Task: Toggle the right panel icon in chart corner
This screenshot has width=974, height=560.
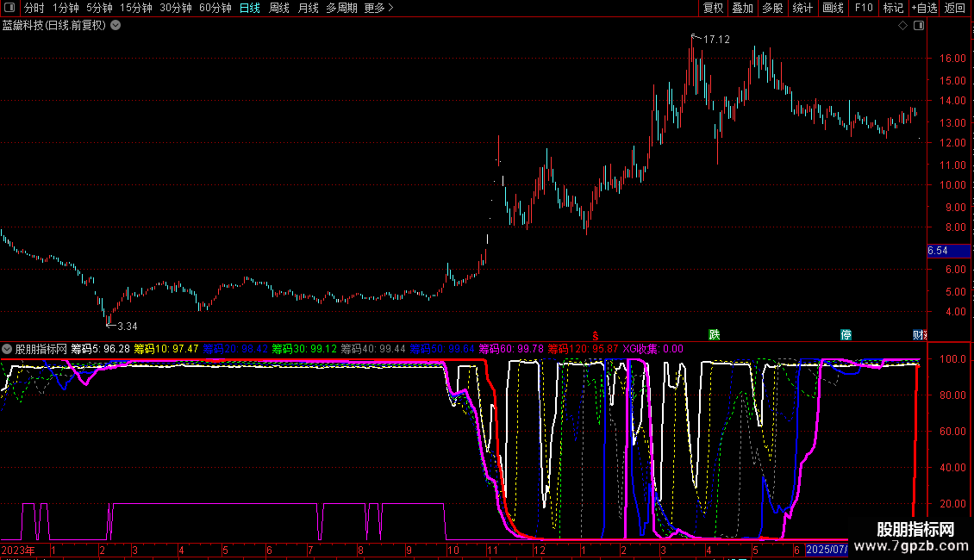Action: tap(919, 26)
